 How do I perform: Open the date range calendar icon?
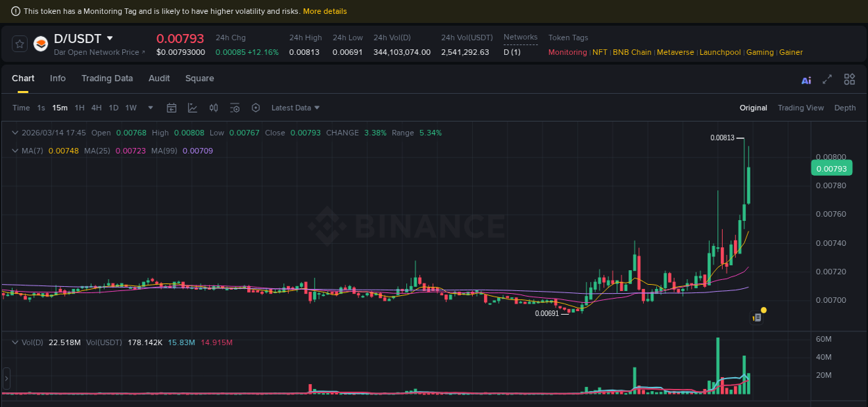pos(172,108)
